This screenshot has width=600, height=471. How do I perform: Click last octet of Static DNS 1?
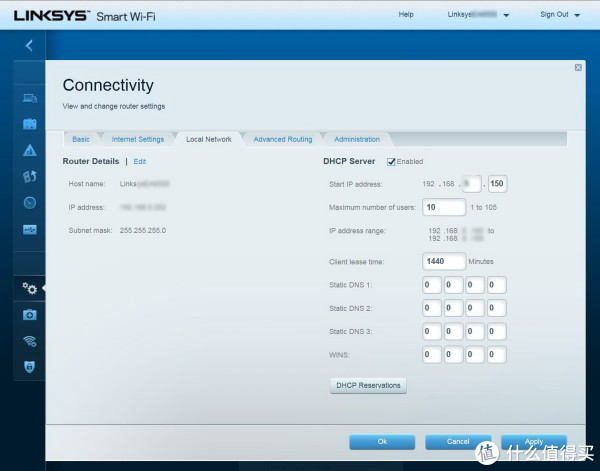[x=497, y=285]
